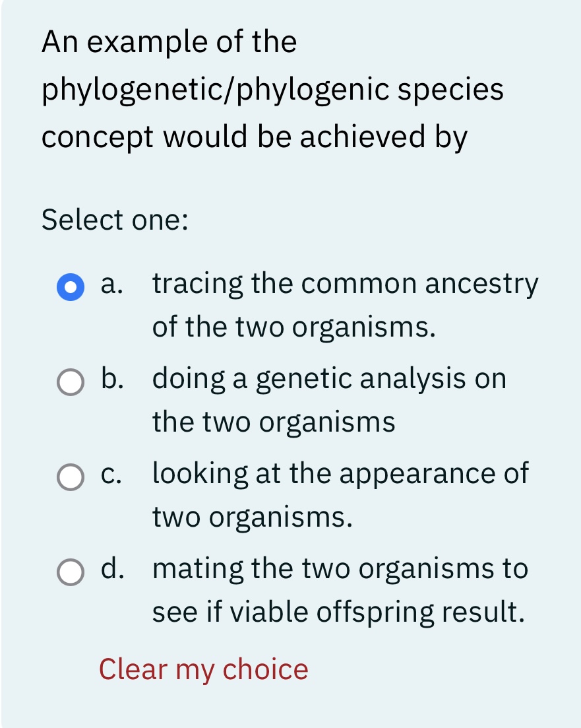Click text 'see if viable offspring result'
The width and height of the screenshot is (581, 728).
[x=340, y=612]
